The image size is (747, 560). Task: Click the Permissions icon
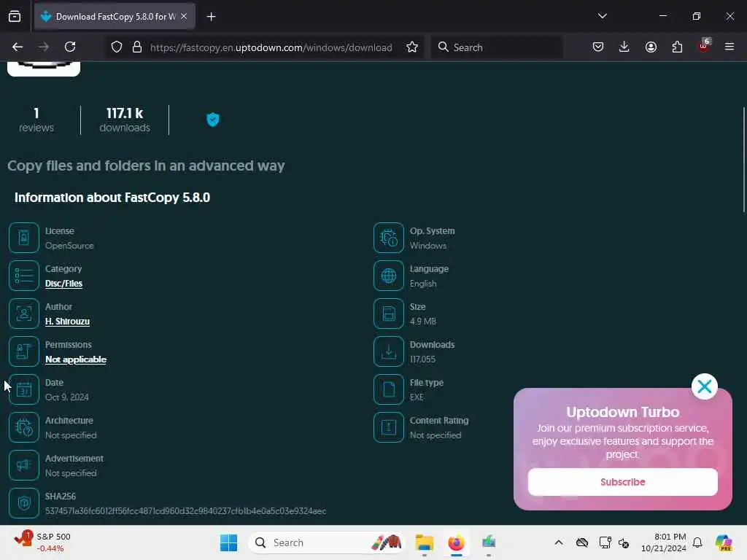24,351
